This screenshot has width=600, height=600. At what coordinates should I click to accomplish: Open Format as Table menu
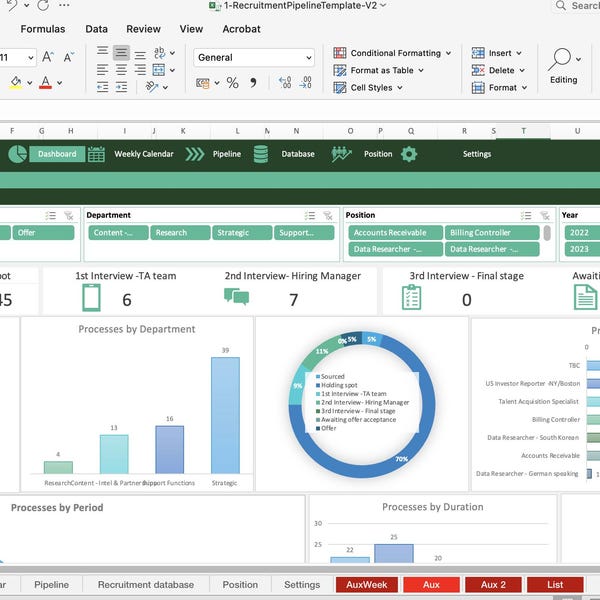coord(378,70)
